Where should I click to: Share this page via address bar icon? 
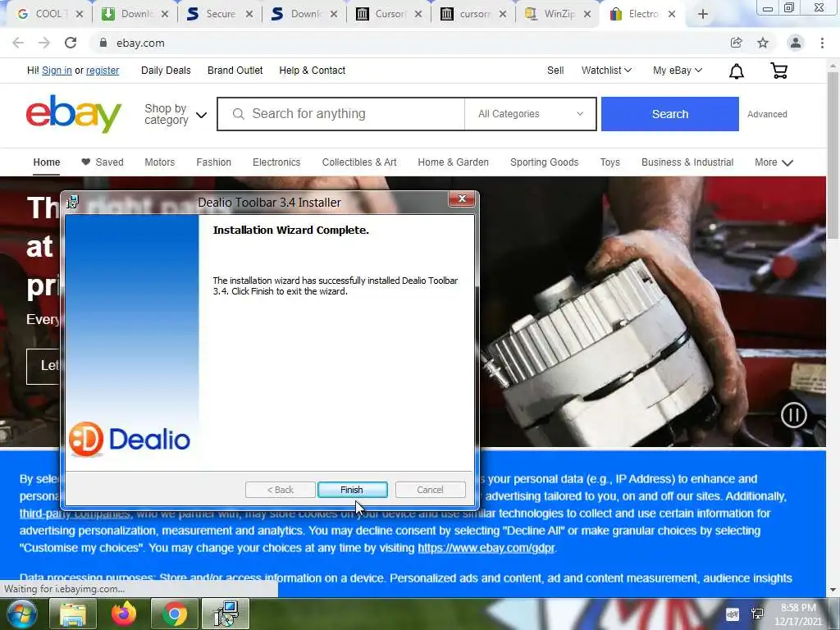(736, 43)
